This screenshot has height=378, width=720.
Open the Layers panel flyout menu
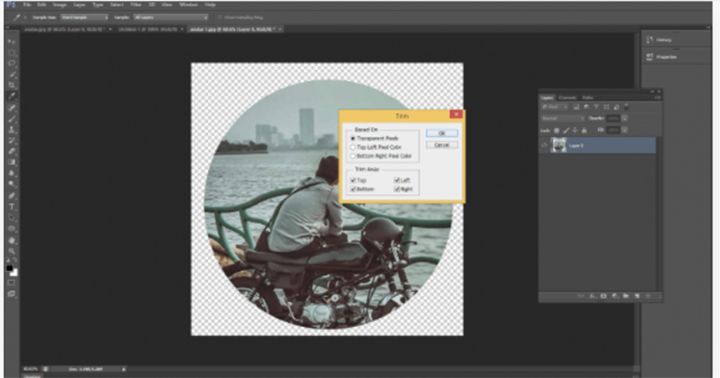(x=657, y=98)
